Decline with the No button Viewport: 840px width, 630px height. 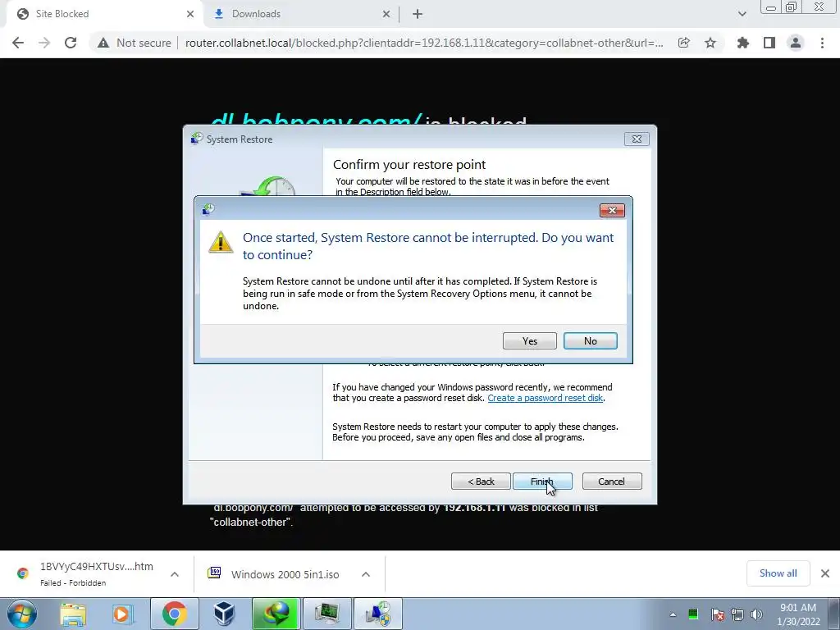590,340
